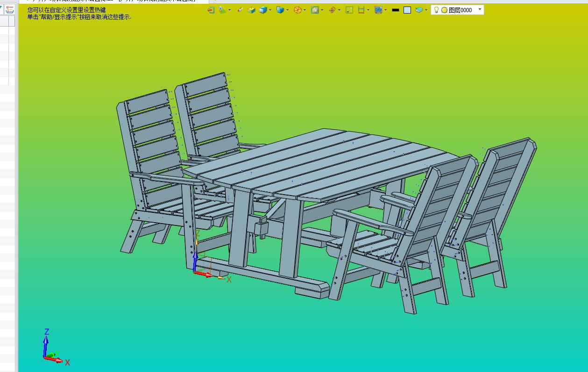
Task: Click the light blue face color swatch
Action: click(x=407, y=10)
